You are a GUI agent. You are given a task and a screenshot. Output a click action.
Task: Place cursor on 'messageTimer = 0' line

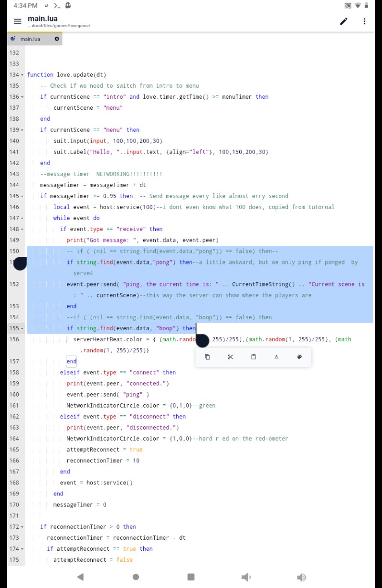click(x=80, y=505)
